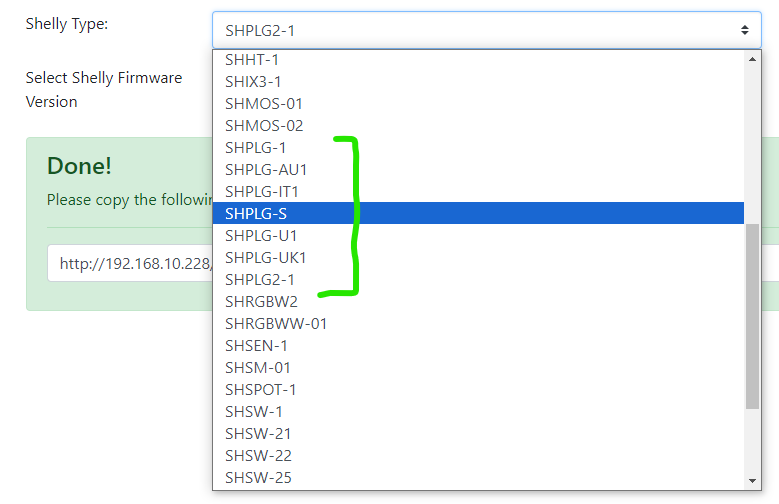The height and width of the screenshot is (504, 779).
Task: Click the Please copy the following text
Action: (x=130, y=199)
